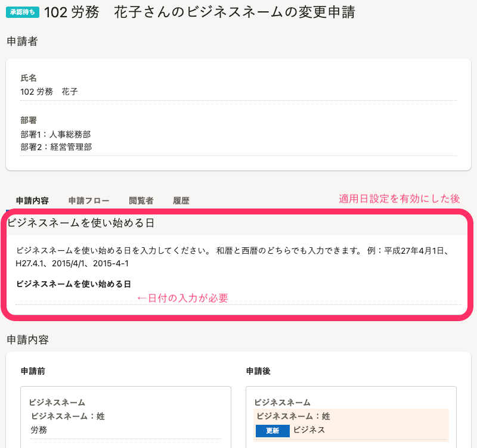Click the 申請後 column heading
The image size is (477, 448).
[x=258, y=371]
